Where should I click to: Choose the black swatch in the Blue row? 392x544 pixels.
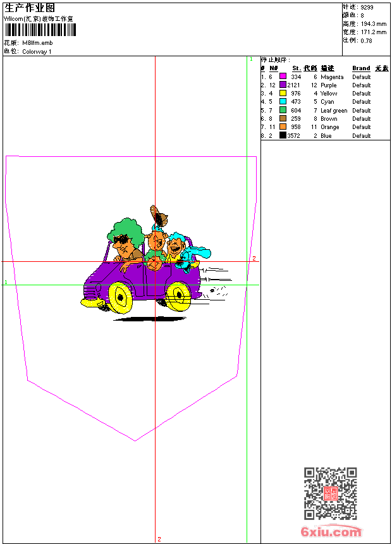[x=283, y=135]
